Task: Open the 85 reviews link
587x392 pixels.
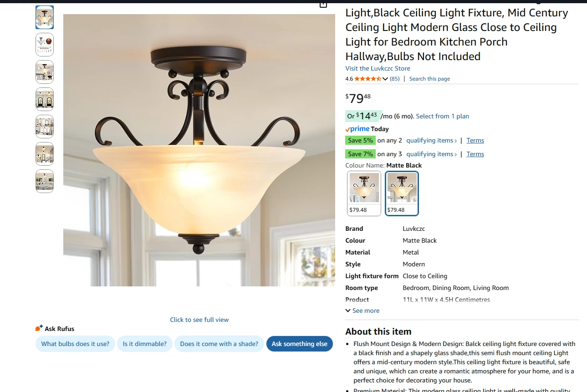Action: tap(395, 79)
